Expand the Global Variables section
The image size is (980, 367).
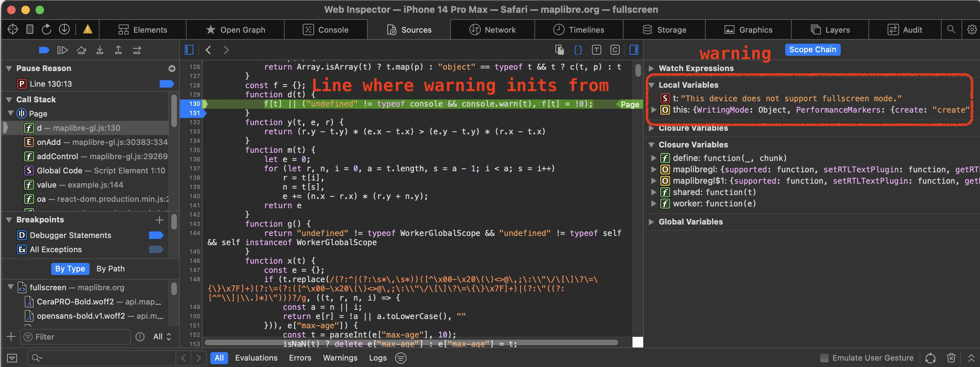pos(651,222)
